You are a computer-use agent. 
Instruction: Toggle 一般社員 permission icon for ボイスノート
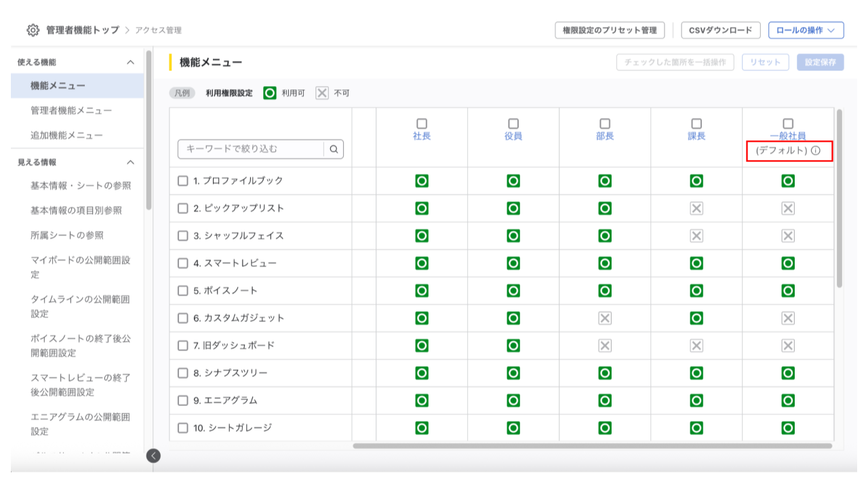[788, 291]
